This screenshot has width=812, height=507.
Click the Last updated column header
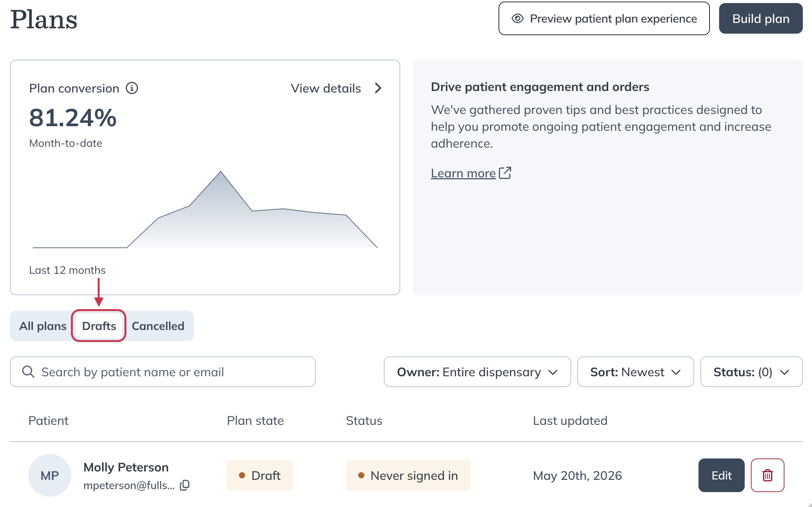570,421
